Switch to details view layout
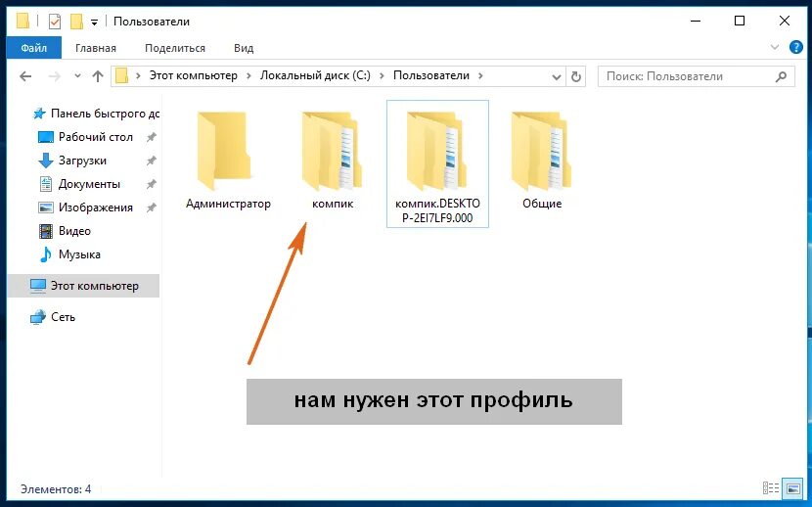 [x=771, y=487]
